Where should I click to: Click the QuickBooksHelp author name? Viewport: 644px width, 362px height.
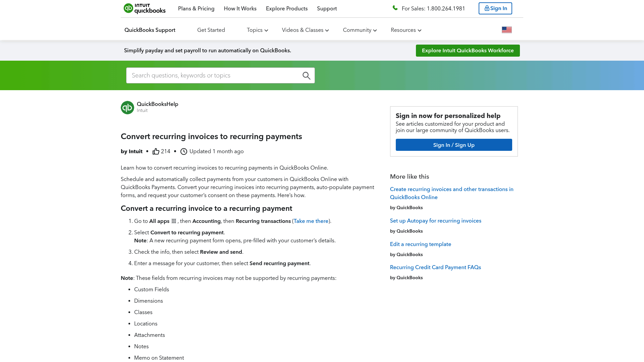coord(157,104)
